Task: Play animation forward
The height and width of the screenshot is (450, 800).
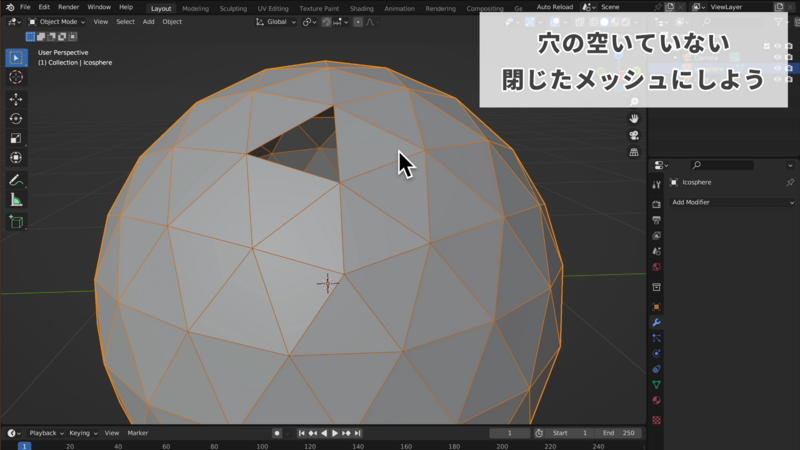Action: pos(335,433)
